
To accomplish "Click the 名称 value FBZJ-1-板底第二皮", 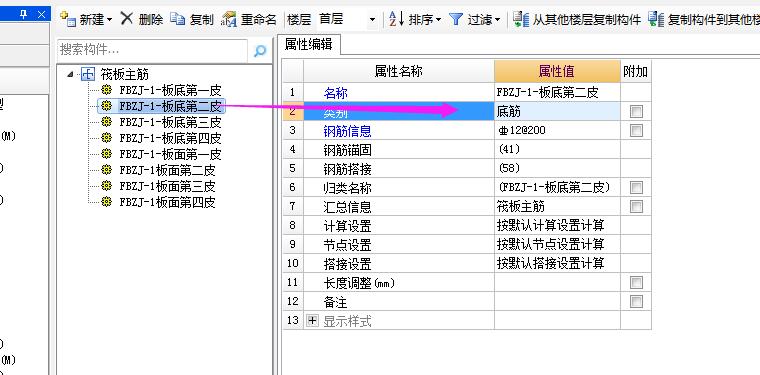I will tap(557, 92).
